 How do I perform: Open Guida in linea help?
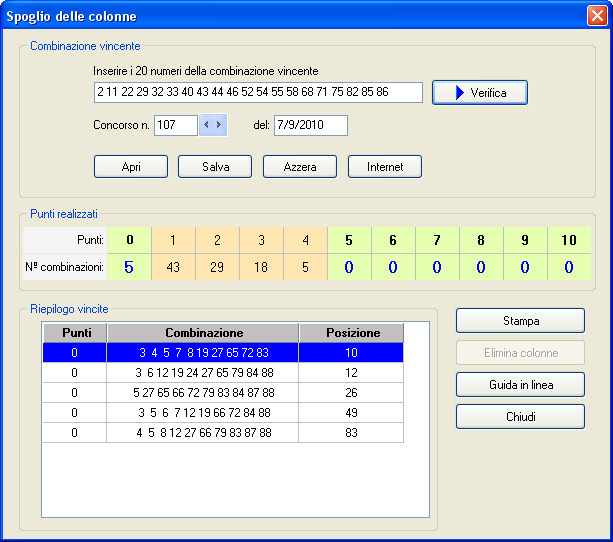coord(520,385)
